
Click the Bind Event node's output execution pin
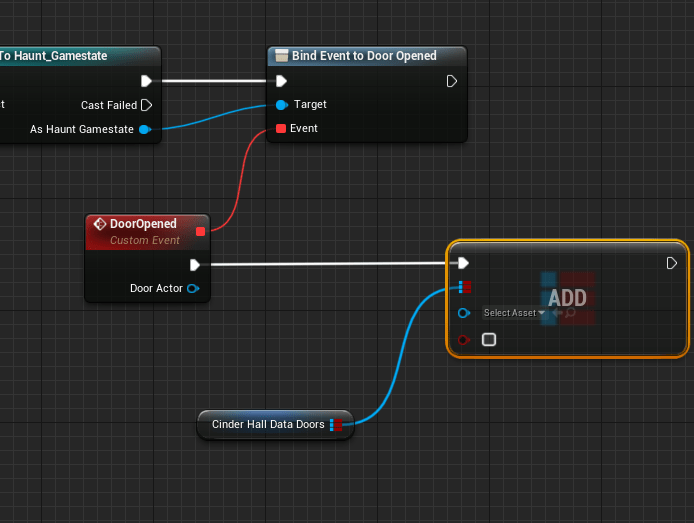(x=452, y=81)
